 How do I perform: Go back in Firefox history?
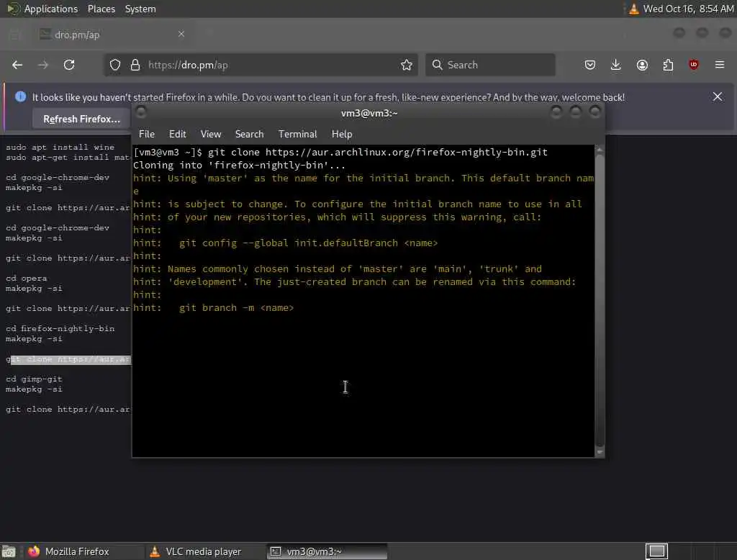(17, 65)
